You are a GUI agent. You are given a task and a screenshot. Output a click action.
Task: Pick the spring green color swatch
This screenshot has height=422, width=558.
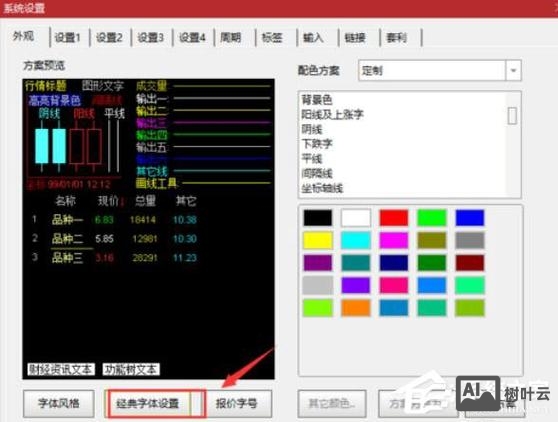click(x=470, y=285)
